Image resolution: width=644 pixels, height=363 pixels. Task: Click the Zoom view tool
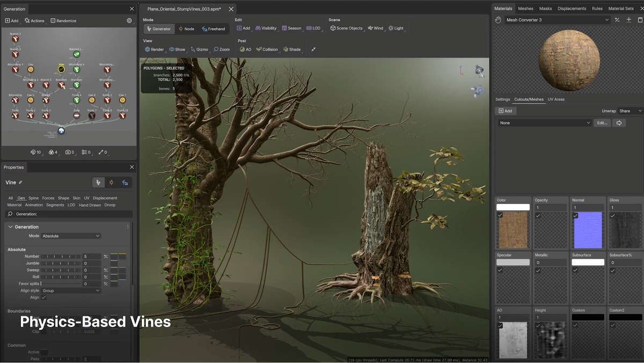221,49
